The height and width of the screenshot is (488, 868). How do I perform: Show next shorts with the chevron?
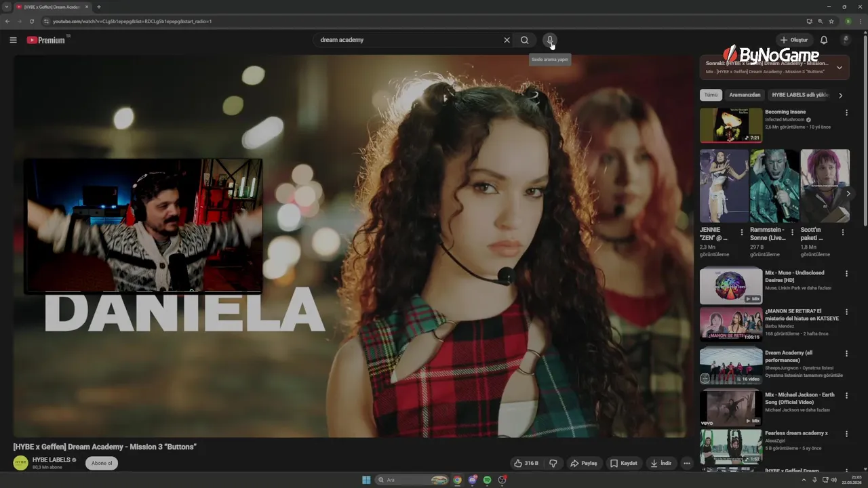[x=848, y=194]
